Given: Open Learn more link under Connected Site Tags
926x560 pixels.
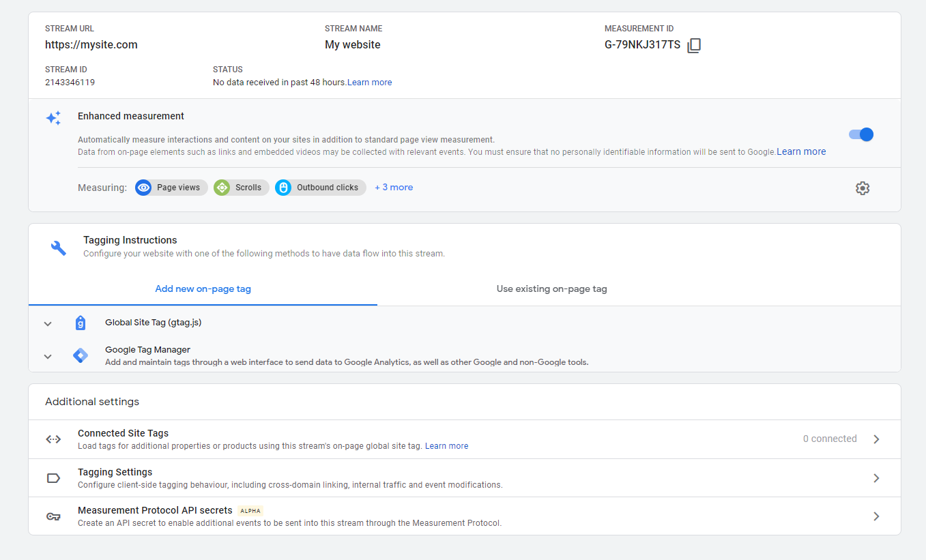Looking at the screenshot, I should [447, 446].
